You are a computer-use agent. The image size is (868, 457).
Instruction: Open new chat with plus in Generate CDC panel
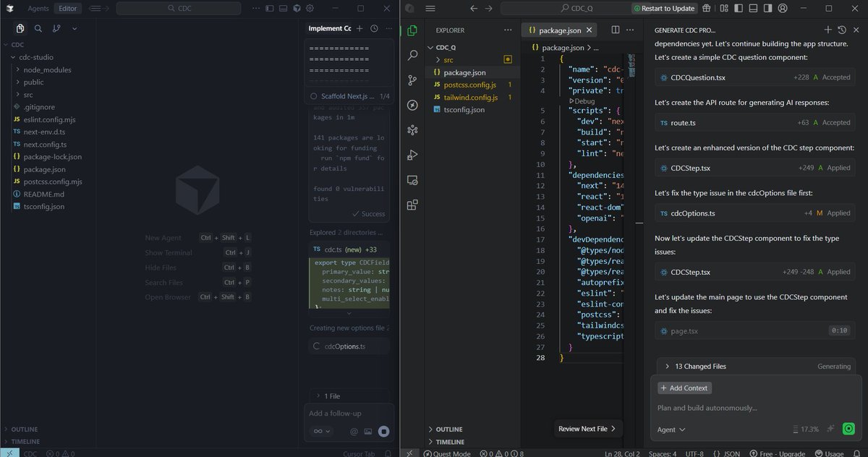pos(828,30)
